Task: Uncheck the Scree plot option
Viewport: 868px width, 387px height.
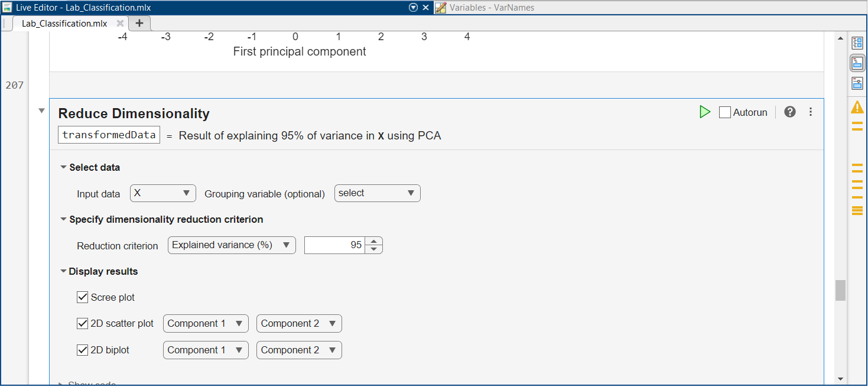Action: click(x=83, y=297)
